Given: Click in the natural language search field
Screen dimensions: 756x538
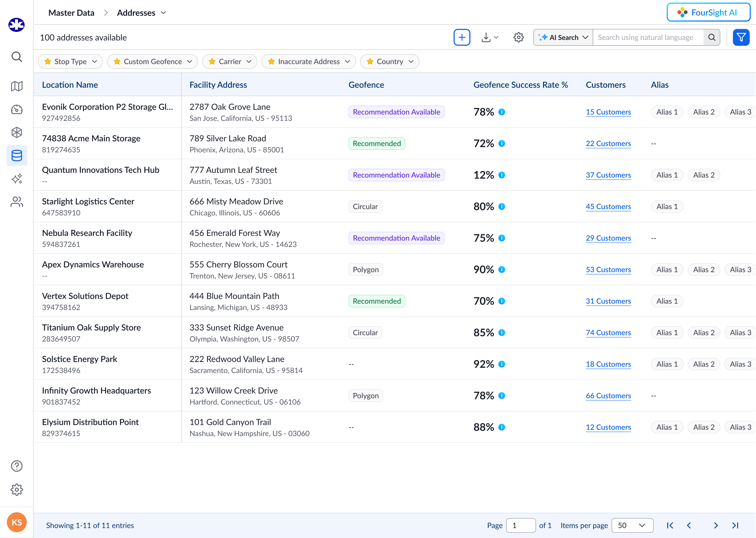Looking at the screenshot, I should point(648,38).
